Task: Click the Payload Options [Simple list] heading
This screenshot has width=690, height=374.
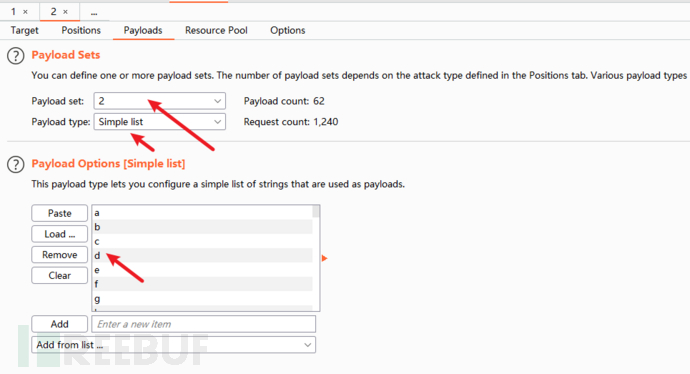Action: (x=108, y=164)
